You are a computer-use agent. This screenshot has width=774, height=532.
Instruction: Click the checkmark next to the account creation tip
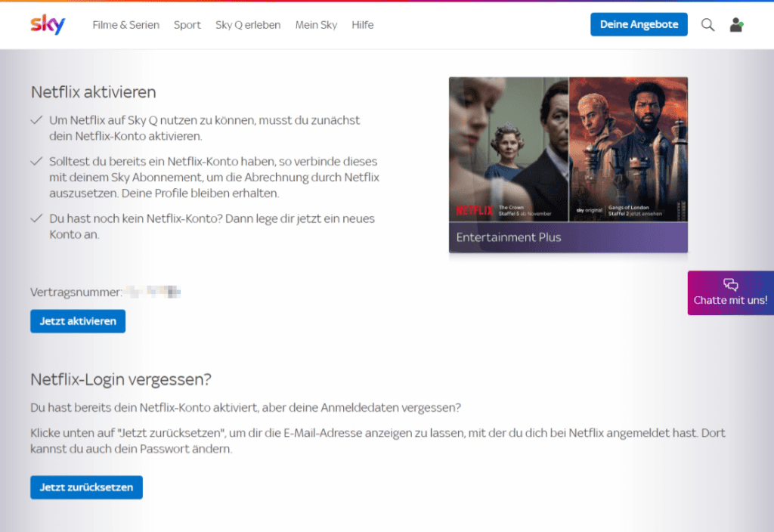(36, 218)
